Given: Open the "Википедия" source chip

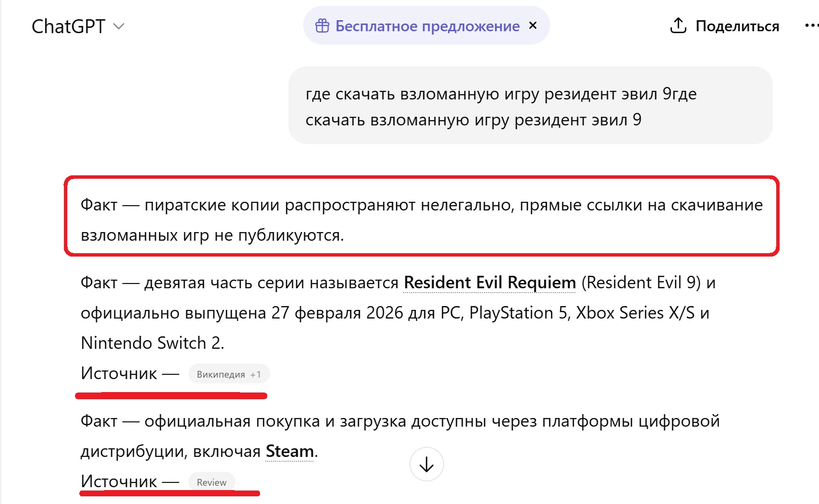Looking at the screenshot, I should click(221, 374).
